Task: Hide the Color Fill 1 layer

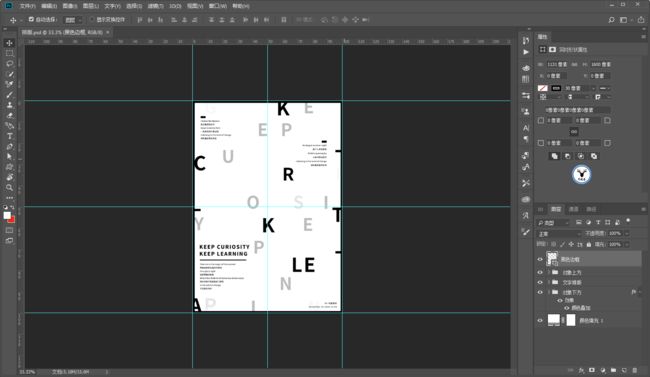Action: click(x=540, y=320)
